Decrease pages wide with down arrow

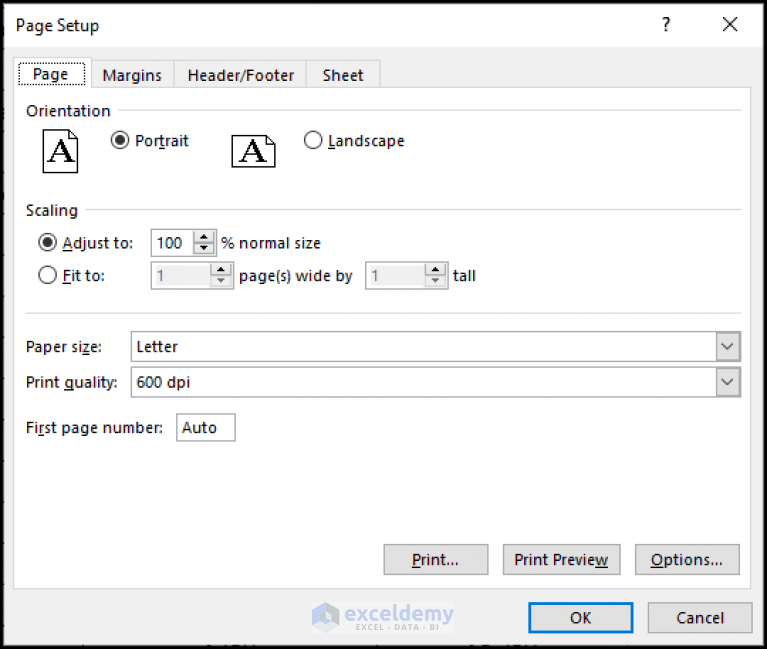tap(221, 281)
